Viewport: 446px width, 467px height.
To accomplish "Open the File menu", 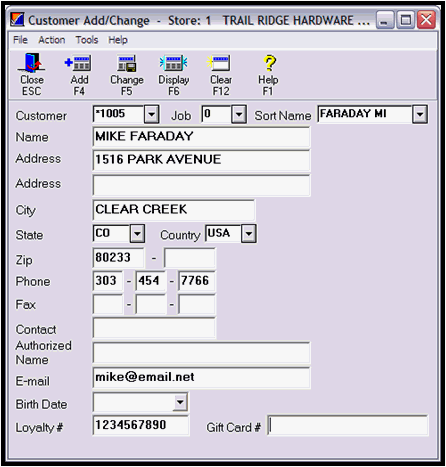I will click(20, 40).
